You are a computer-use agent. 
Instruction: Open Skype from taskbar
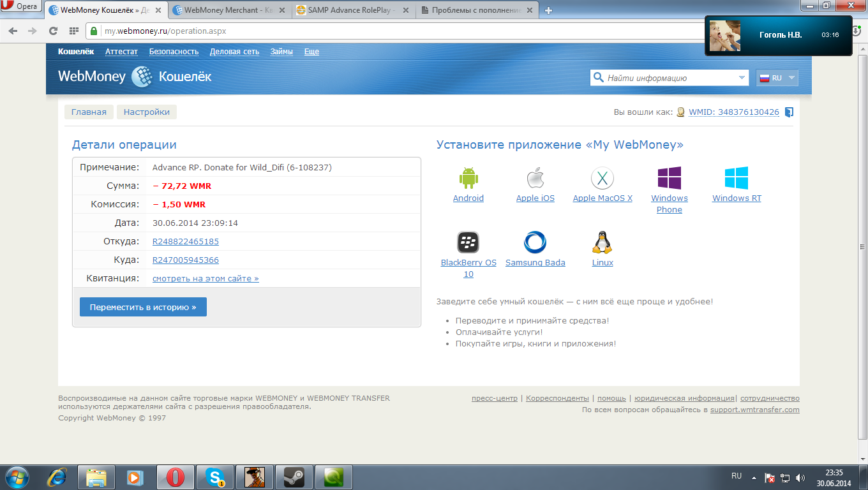click(x=215, y=477)
